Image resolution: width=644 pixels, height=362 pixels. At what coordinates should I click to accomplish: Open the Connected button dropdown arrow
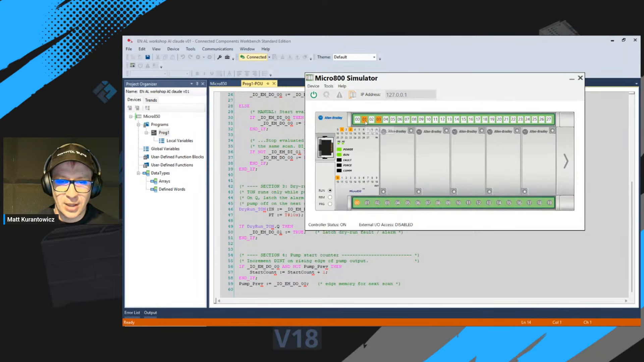click(269, 57)
